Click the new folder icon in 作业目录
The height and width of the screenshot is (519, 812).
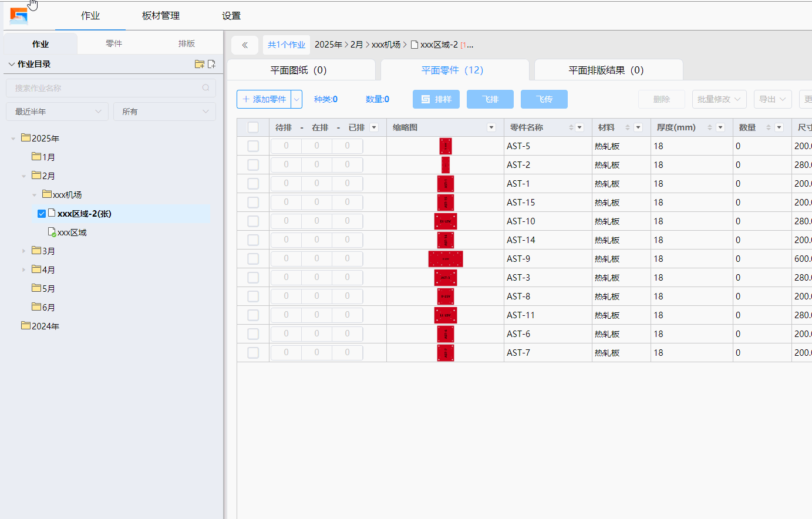pyautogui.click(x=199, y=64)
